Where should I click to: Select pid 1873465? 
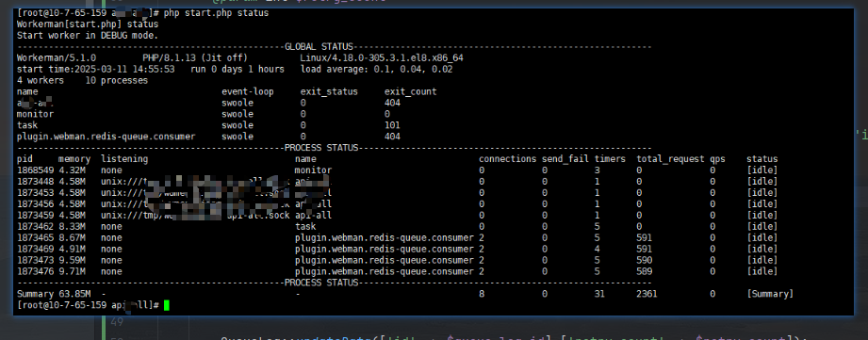point(36,237)
